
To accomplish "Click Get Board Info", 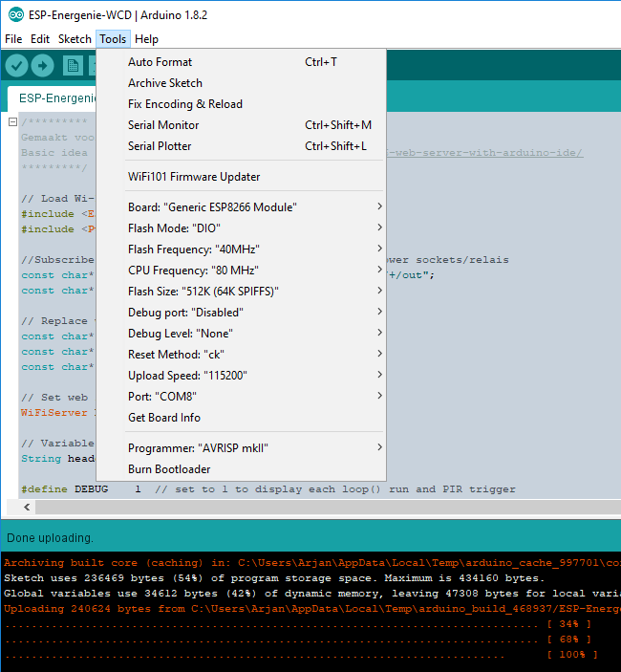I will [241, 417].
